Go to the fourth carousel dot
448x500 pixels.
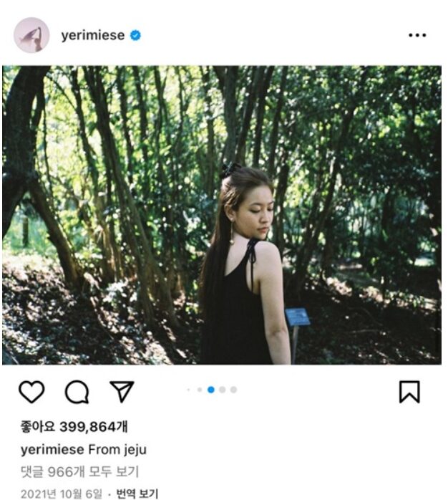click(x=223, y=390)
